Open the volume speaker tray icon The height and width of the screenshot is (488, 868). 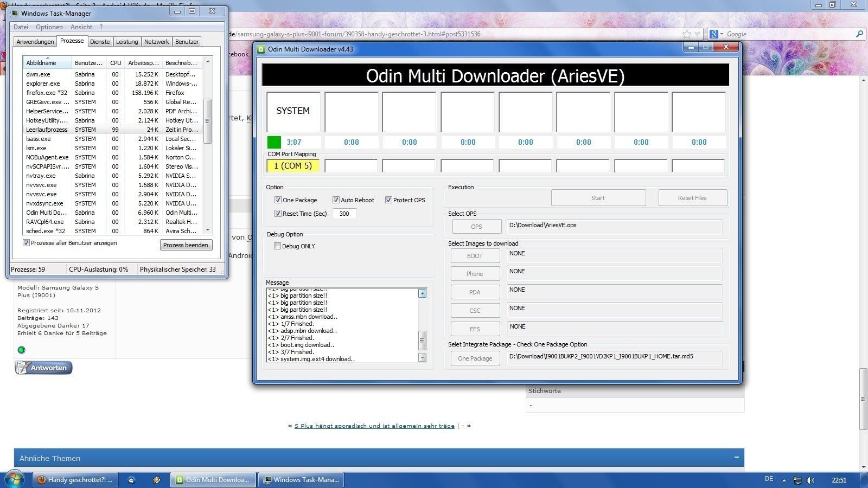point(810,480)
